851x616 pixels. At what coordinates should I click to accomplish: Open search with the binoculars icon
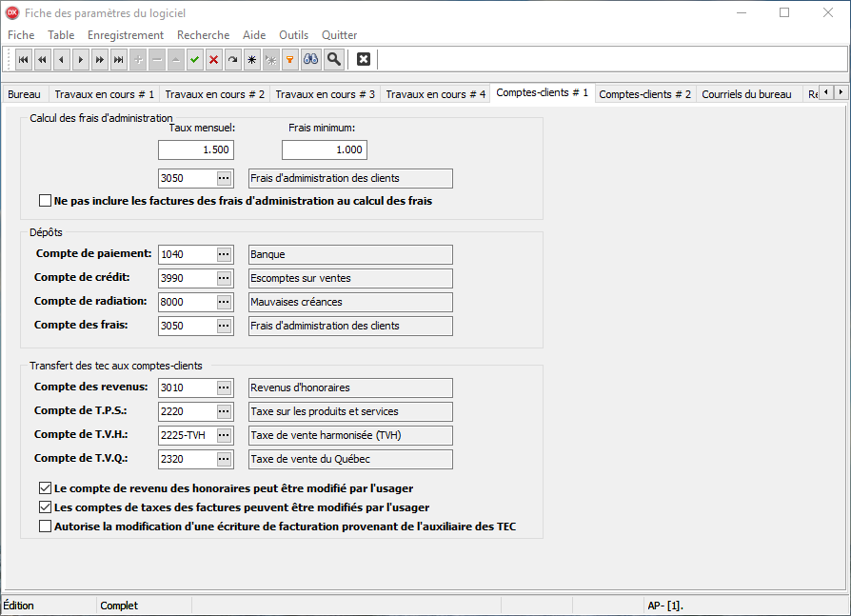[x=311, y=60]
